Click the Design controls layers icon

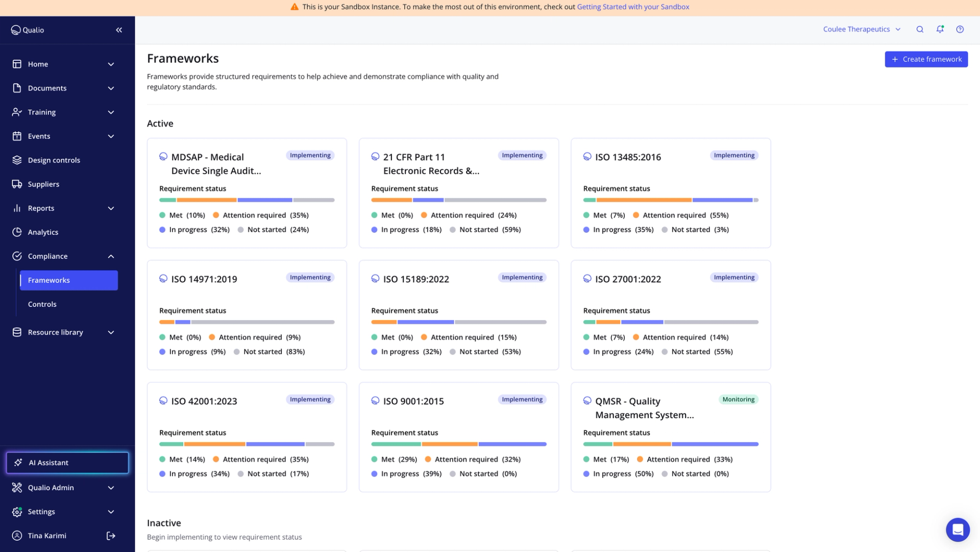(17, 160)
